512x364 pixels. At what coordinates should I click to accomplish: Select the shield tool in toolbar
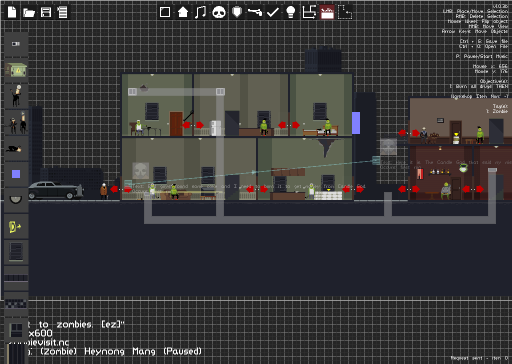(237, 12)
